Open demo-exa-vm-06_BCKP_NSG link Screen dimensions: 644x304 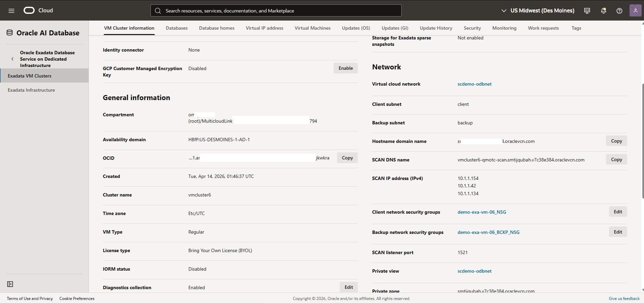tap(488, 232)
